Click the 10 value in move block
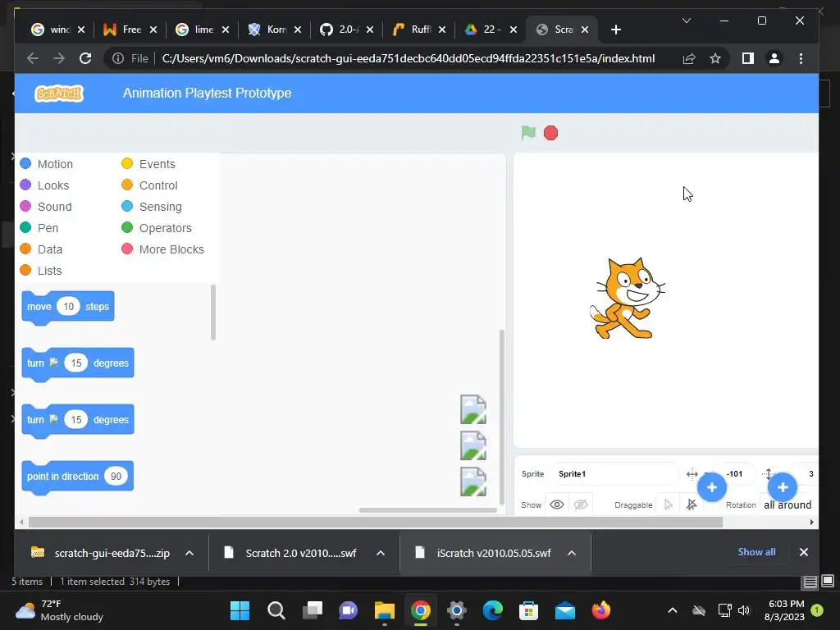The width and height of the screenshot is (840, 630). (x=68, y=307)
